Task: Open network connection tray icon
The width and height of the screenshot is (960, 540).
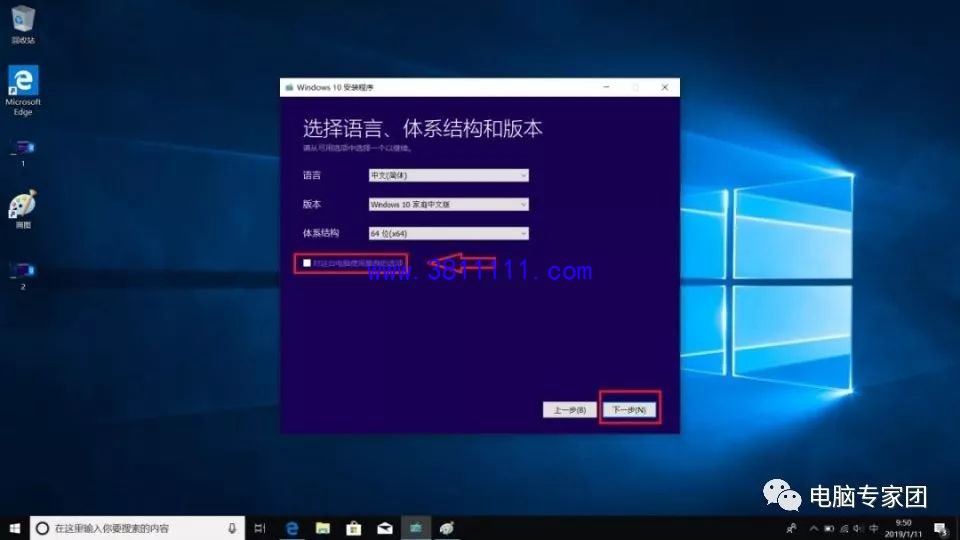Action: pos(844,528)
